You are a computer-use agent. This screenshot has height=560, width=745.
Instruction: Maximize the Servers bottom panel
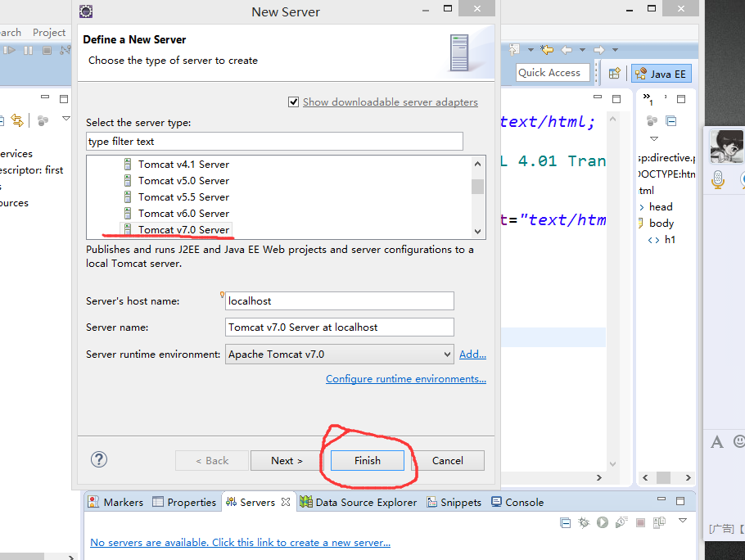pos(680,500)
